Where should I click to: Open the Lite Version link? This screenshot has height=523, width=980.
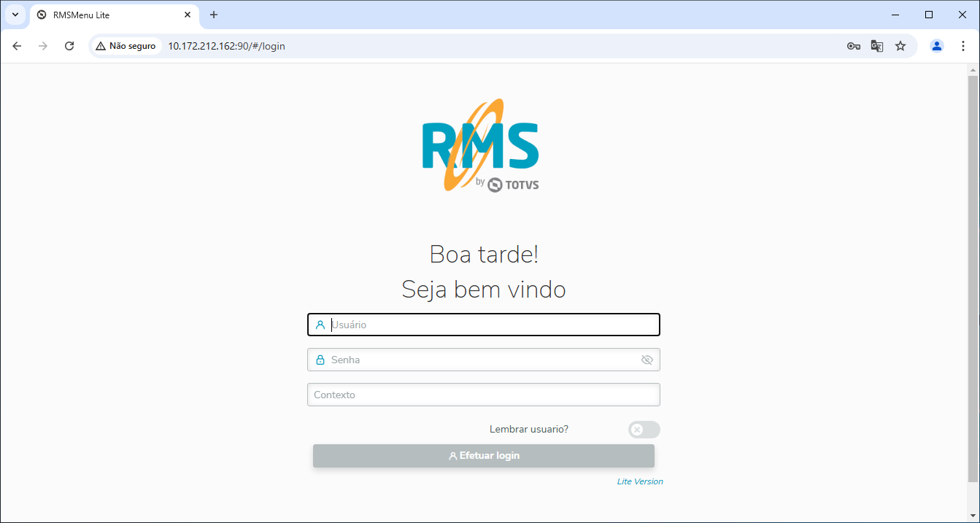coord(640,481)
